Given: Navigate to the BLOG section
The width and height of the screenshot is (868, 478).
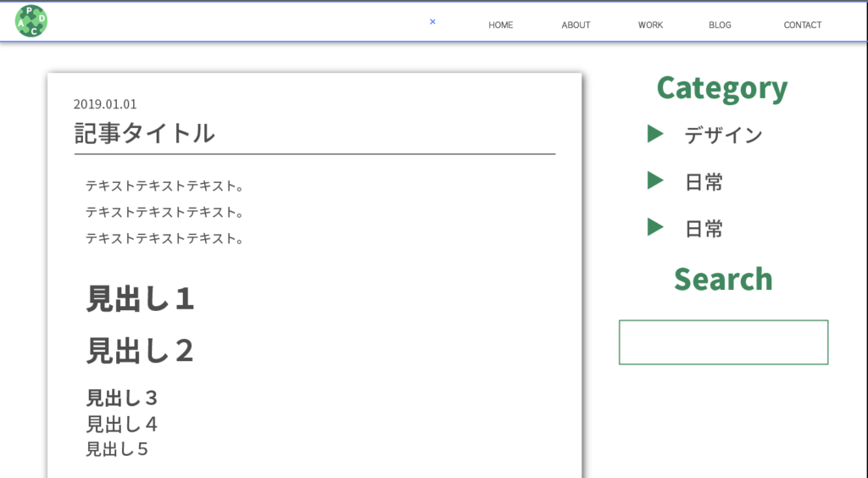Looking at the screenshot, I should [x=720, y=25].
